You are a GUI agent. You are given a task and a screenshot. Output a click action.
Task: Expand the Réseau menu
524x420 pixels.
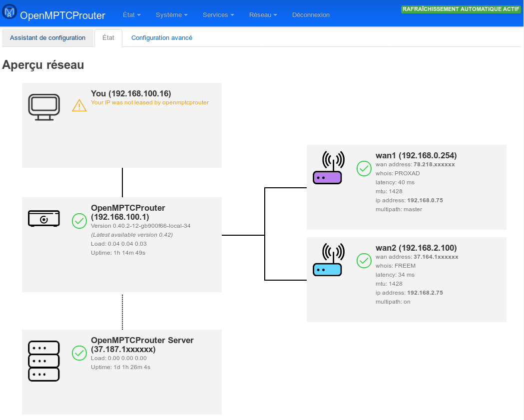click(263, 14)
